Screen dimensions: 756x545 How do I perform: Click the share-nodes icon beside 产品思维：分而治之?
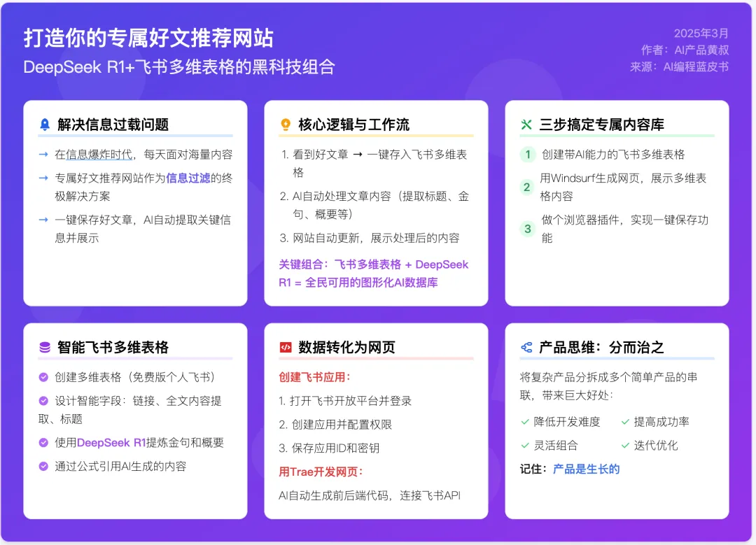click(526, 348)
